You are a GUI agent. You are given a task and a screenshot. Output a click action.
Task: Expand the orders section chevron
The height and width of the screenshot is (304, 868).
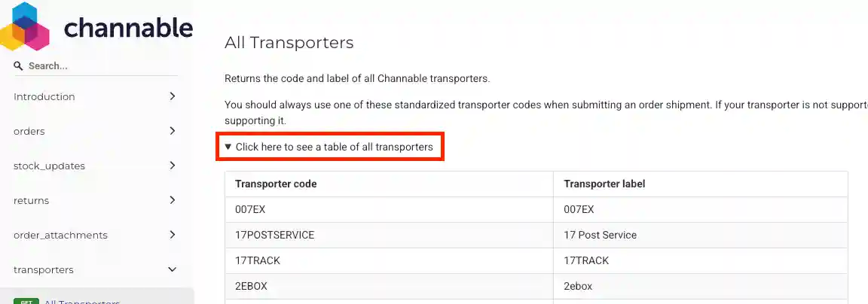(x=173, y=131)
